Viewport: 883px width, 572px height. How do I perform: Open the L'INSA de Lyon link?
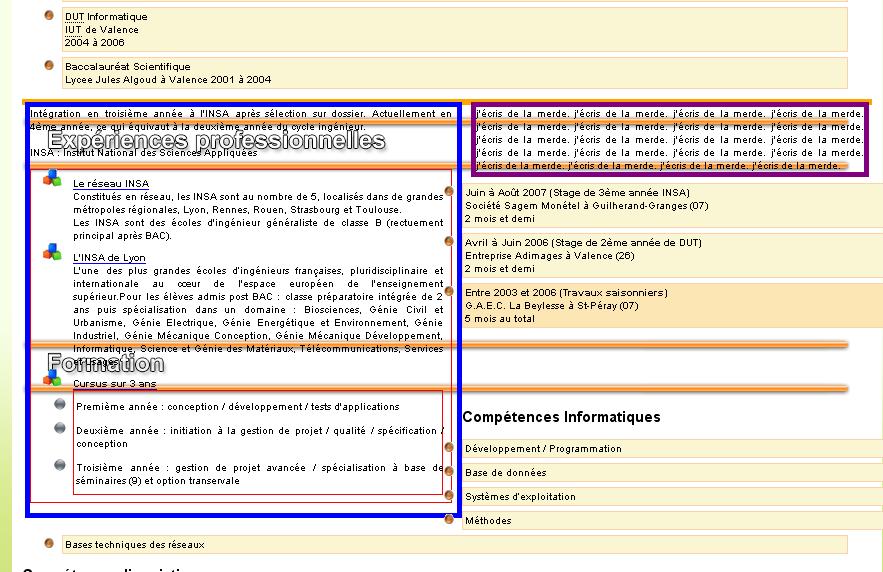109,258
